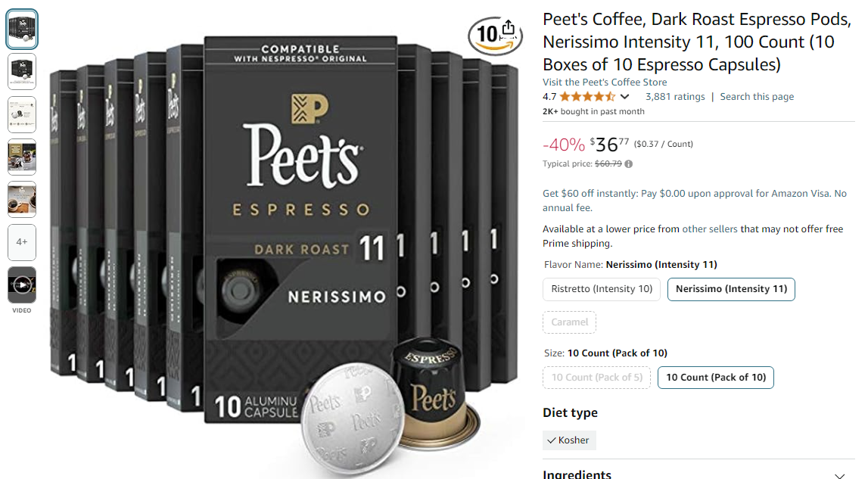Select second product thumbnail with box
The height and width of the screenshot is (479, 868).
[22, 71]
